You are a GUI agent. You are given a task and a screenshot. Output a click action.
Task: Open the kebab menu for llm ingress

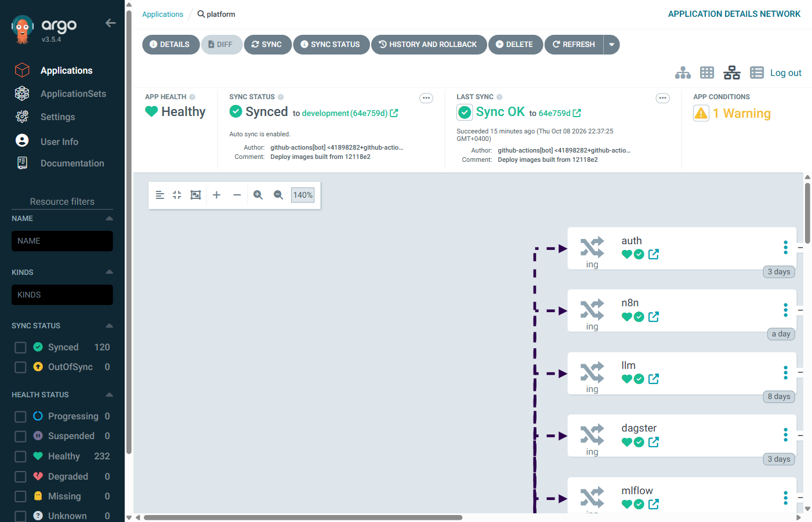point(785,372)
